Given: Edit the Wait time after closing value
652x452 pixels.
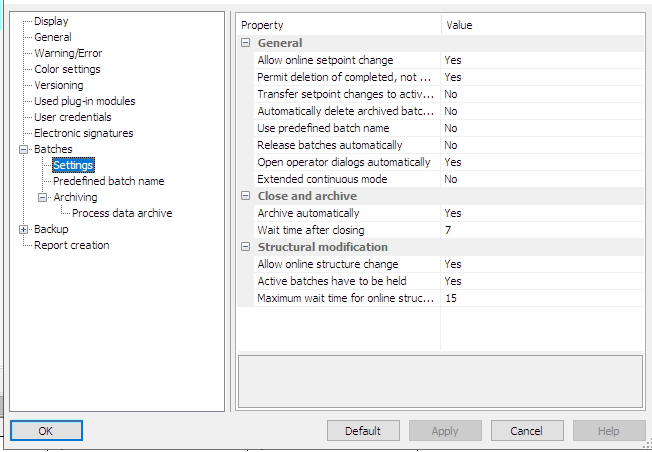Looking at the screenshot, I should coord(540,230).
